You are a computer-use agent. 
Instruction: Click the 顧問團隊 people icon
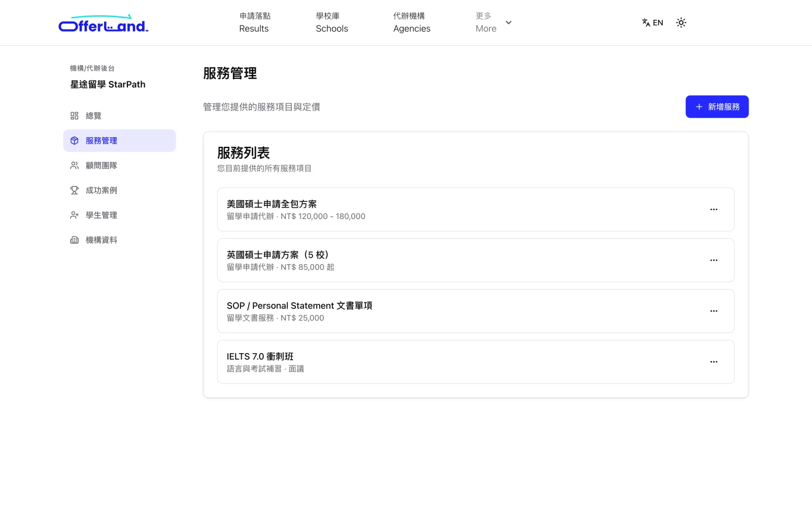click(x=74, y=166)
